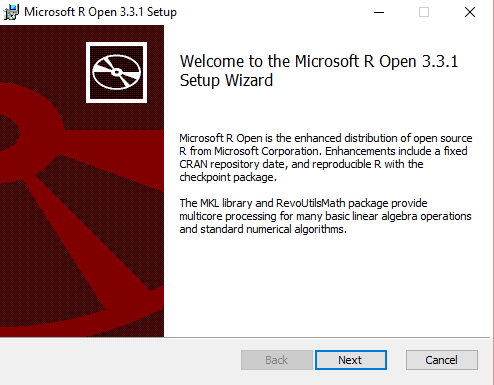Click the 'RevoUtilsMath' word in second paragraph
The height and width of the screenshot is (385, 494).
[x=311, y=203]
